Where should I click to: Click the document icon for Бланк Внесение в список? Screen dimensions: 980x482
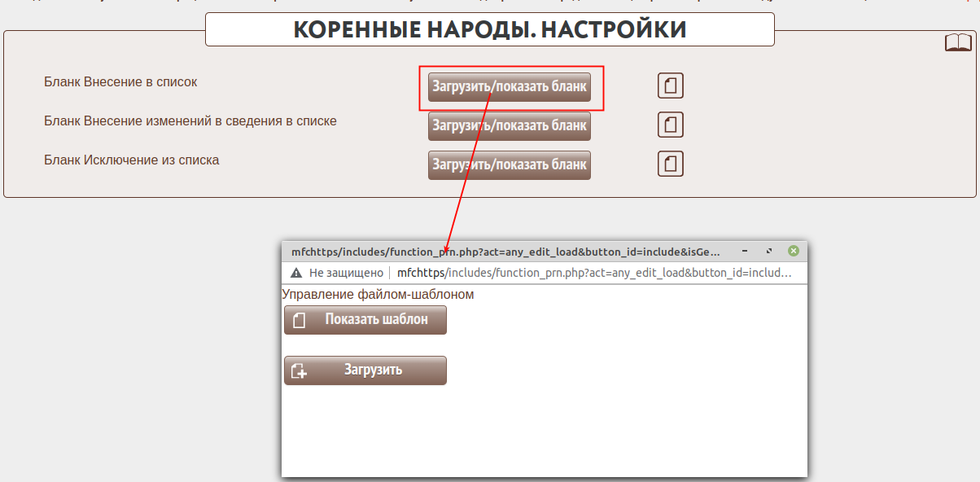click(x=670, y=85)
